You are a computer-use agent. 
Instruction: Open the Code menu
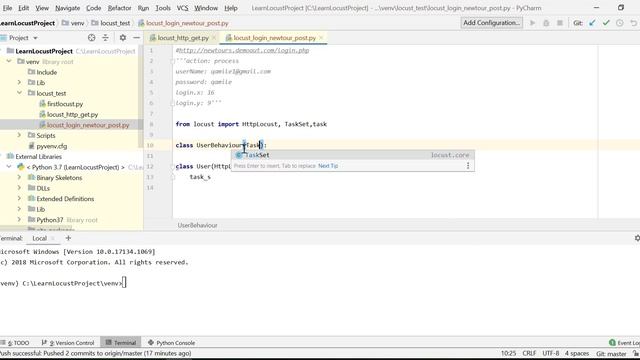[x=93, y=8]
